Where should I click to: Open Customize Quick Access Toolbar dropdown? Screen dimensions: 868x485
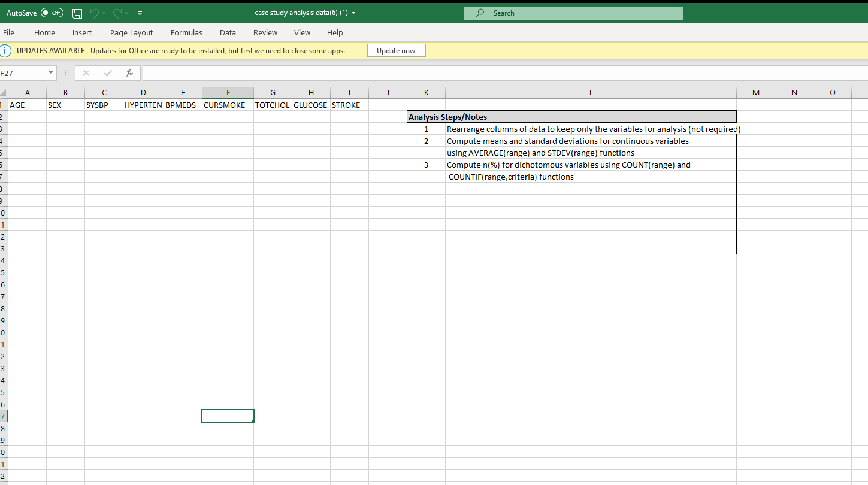140,13
